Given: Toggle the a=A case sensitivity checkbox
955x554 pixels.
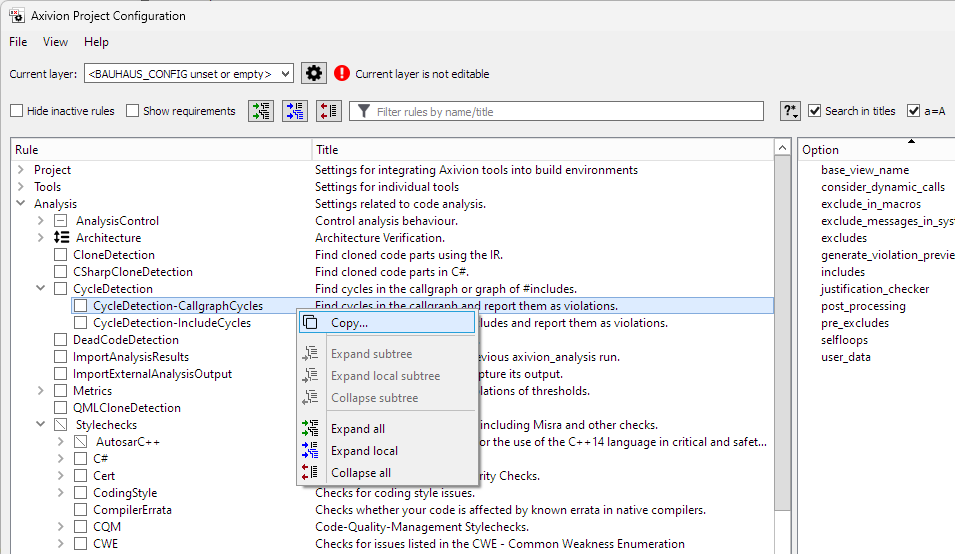Looking at the screenshot, I should tap(913, 111).
